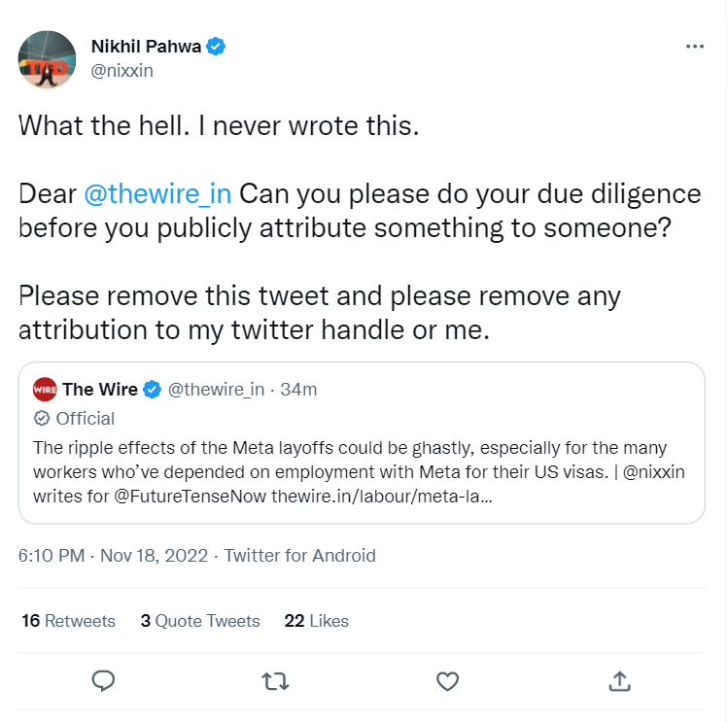Click the 6:10 PM Nov 18, 2022 timestamp

(113, 556)
